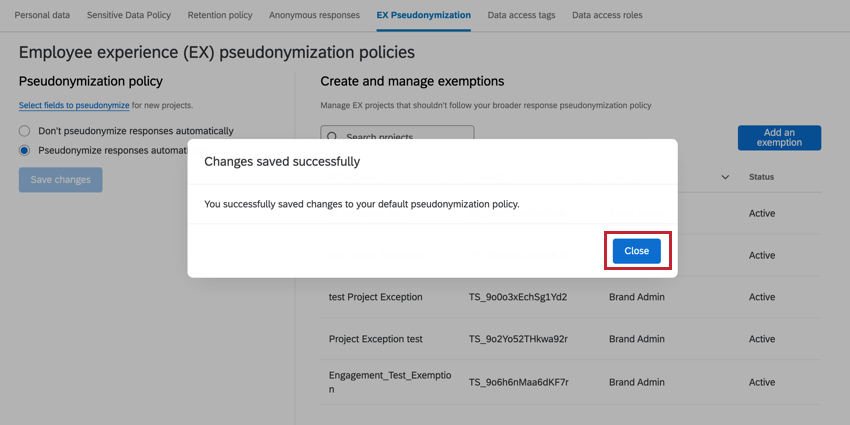The height and width of the screenshot is (425, 850).
Task: Close the changes saved dialog
Action: [636, 251]
